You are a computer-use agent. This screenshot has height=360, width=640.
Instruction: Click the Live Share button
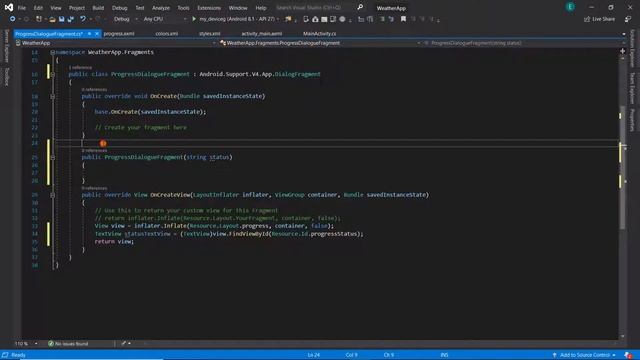[x=599, y=19]
